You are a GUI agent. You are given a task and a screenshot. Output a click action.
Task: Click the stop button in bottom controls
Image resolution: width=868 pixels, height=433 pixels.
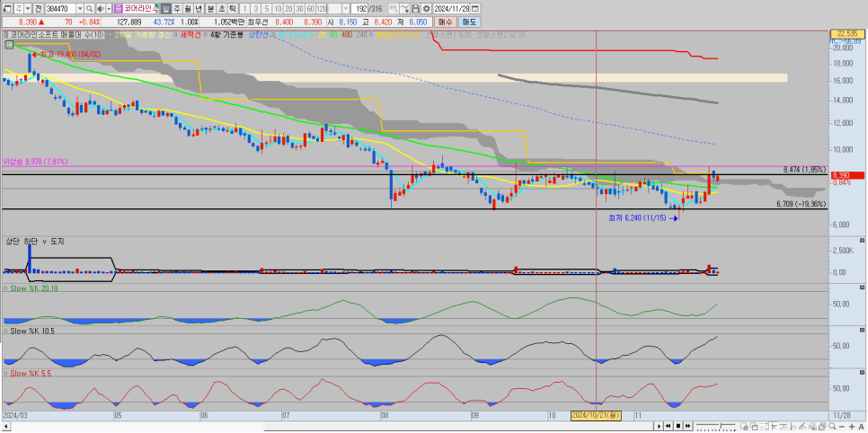(678, 426)
